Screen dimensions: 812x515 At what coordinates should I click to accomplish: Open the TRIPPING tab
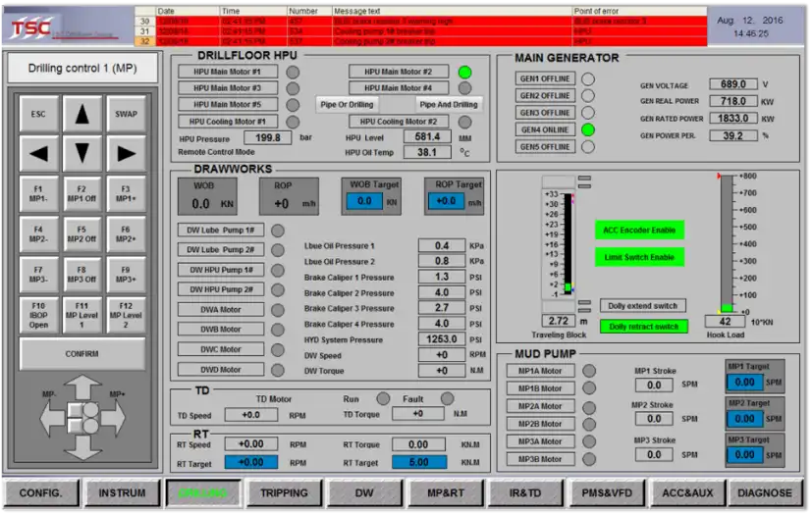point(285,492)
